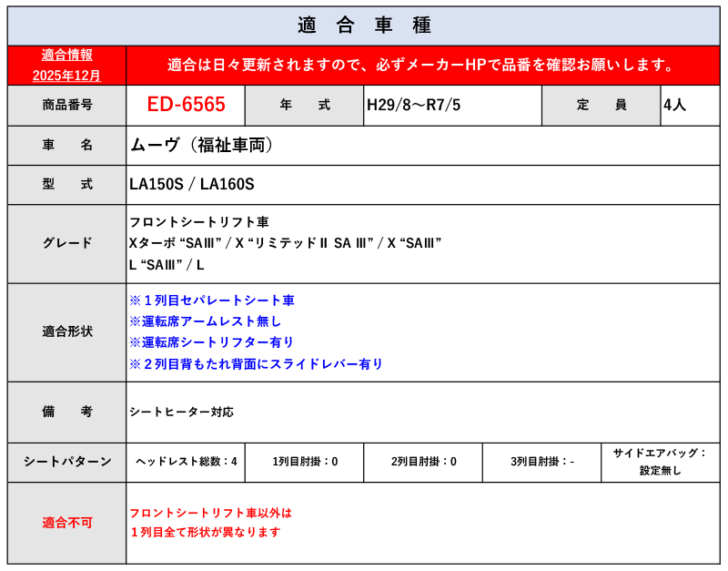Select the product number ED-6565

pos(186,105)
